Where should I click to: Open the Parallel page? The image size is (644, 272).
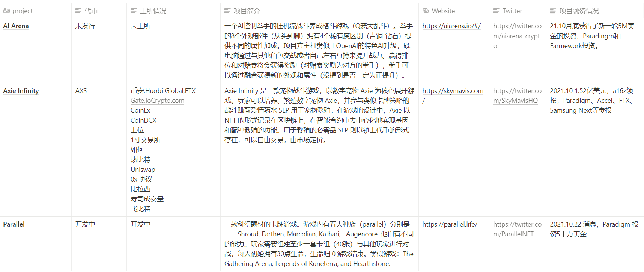point(14,224)
